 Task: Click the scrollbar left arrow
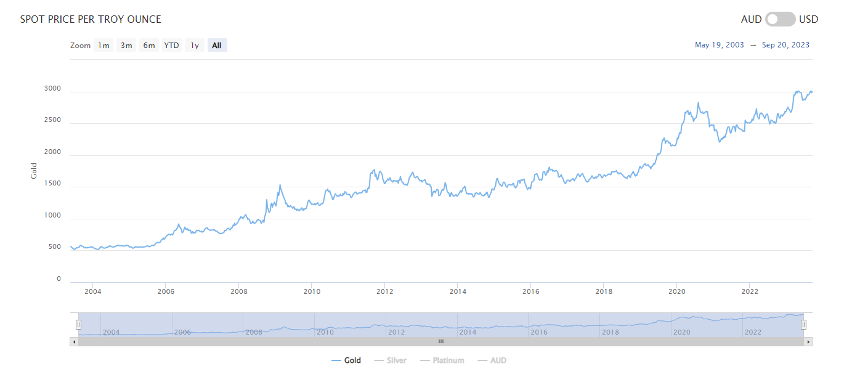point(74,341)
